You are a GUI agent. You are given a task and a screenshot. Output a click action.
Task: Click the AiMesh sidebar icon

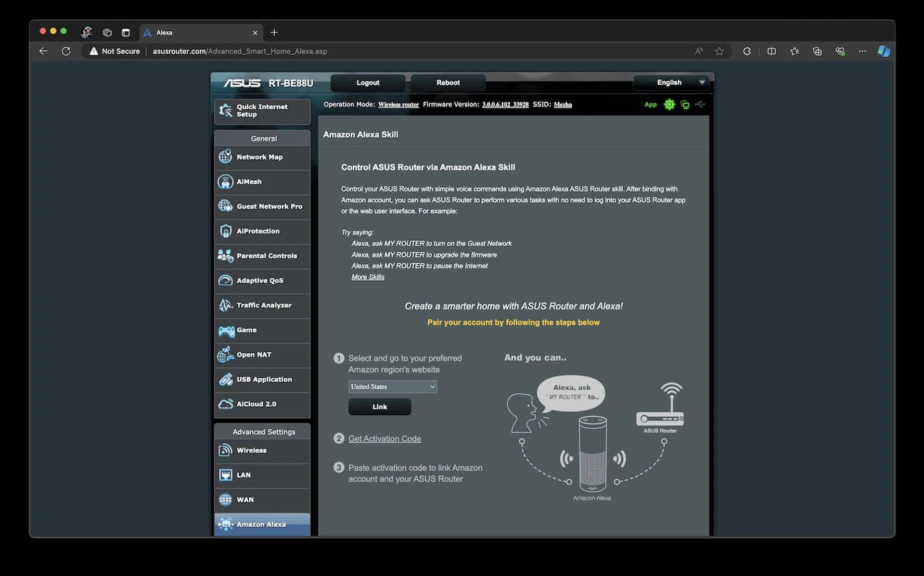coord(225,182)
